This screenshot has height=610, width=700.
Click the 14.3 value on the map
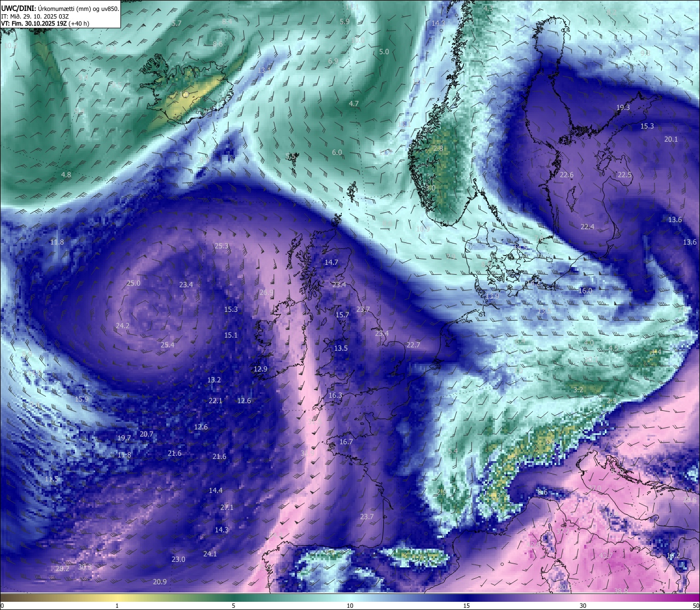(221, 530)
